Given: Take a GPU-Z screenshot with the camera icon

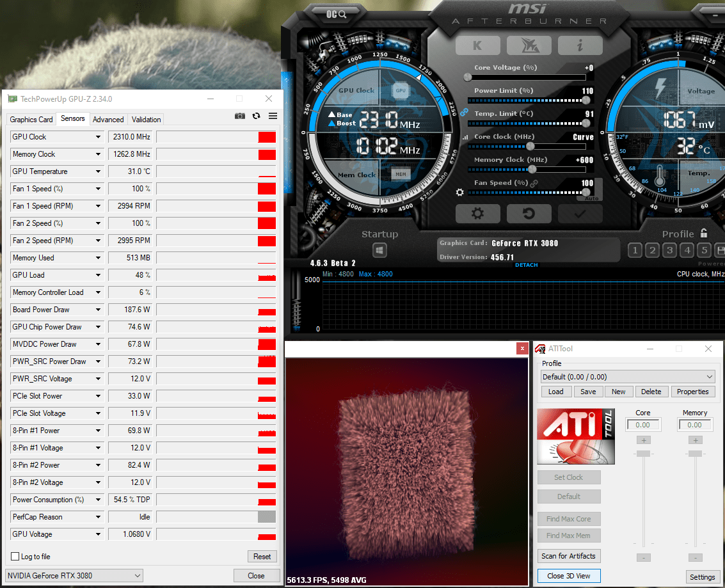Looking at the screenshot, I should (239, 116).
